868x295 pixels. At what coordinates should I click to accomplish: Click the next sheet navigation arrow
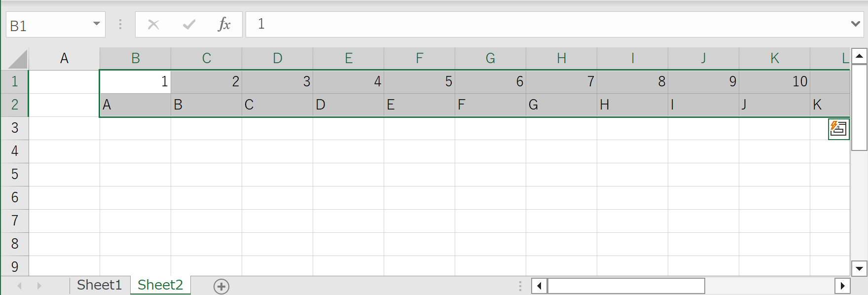[x=39, y=286]
